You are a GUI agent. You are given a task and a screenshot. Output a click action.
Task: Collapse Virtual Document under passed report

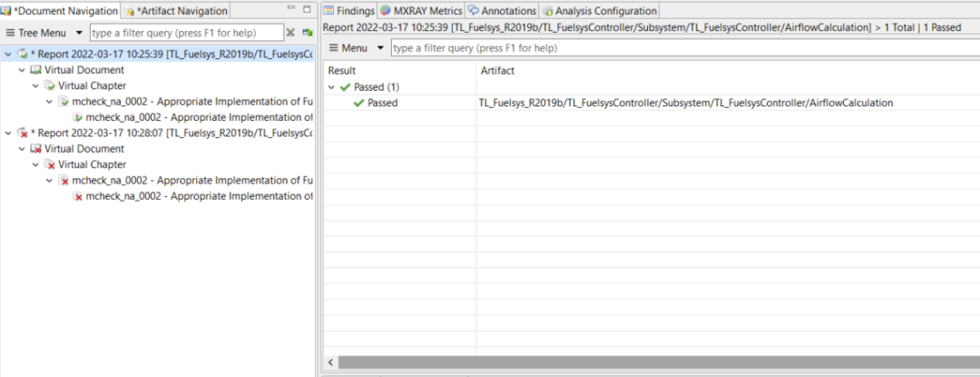(x=22, y=70)
